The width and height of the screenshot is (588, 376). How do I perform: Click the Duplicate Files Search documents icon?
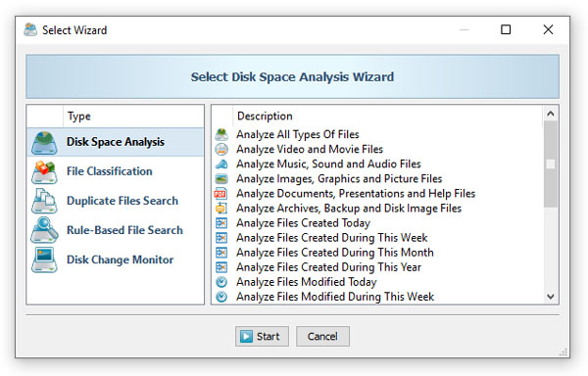click(45, 201)
